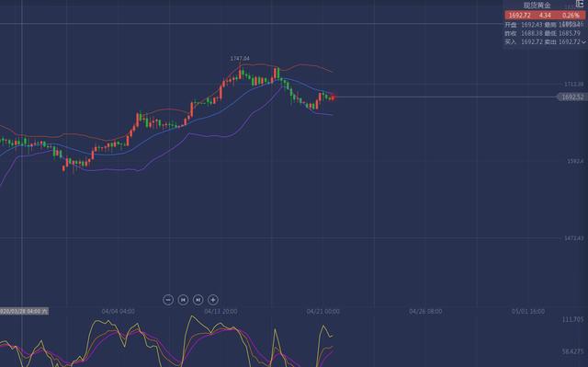
Task: Click indicator axis value 58.4275
Action: [572, 351]
